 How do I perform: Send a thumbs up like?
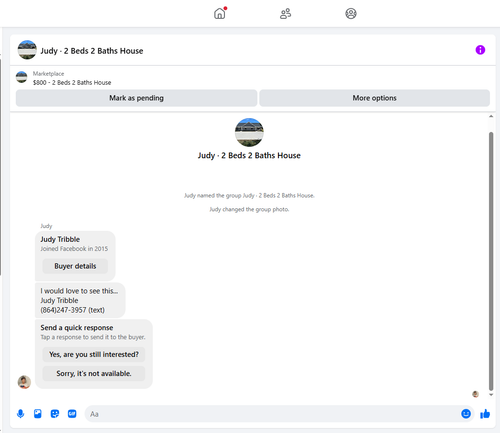[485, 414]
